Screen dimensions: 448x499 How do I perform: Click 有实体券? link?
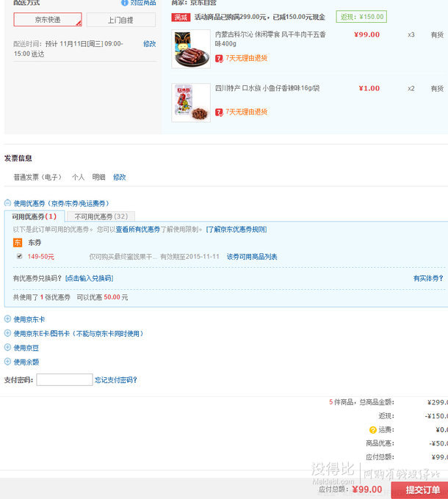click(x=428, y=278)
